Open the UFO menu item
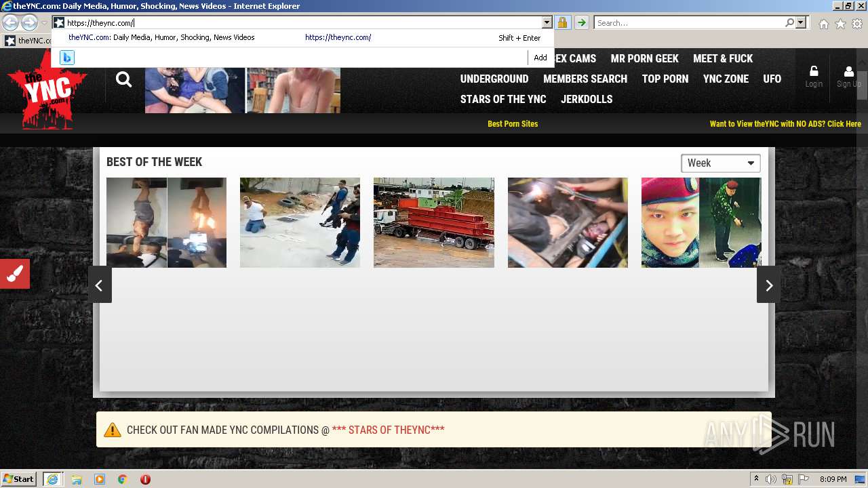Screen dimensions: 868x488 click(772, 79)
